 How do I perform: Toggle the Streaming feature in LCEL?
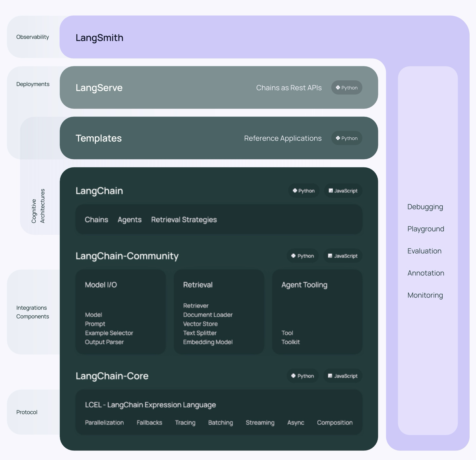click(x=260, y=423)
